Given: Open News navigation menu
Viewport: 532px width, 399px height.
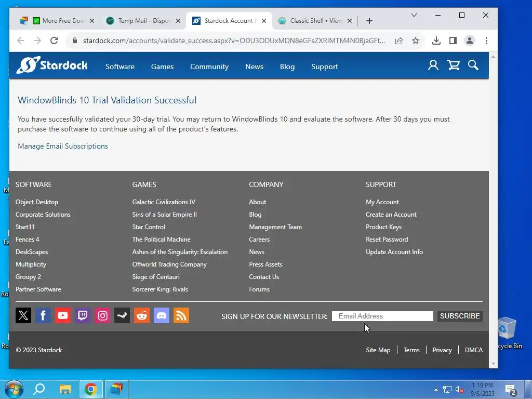Looking at the screenshot, I should point(254,66).
